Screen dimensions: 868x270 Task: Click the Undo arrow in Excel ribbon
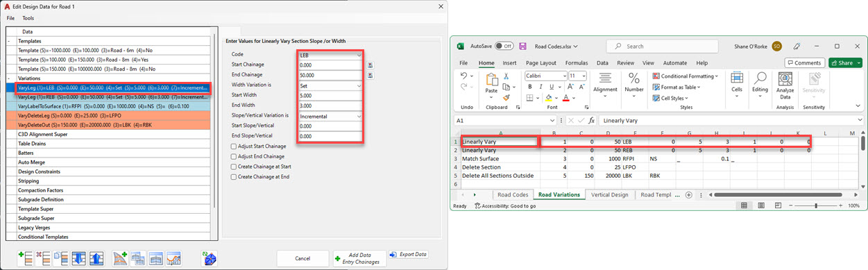tap(463, 76)
